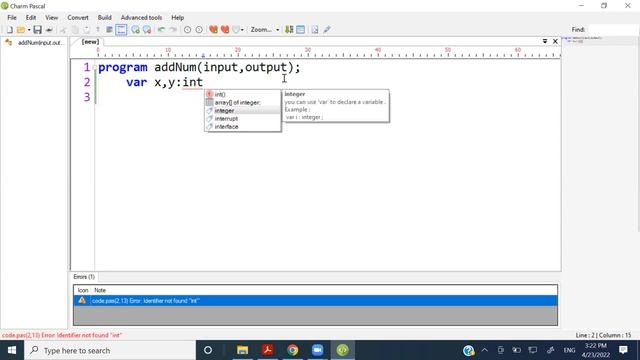Open the File menu
This screenshot has height=360, width=640.
[x=12, y=18]
